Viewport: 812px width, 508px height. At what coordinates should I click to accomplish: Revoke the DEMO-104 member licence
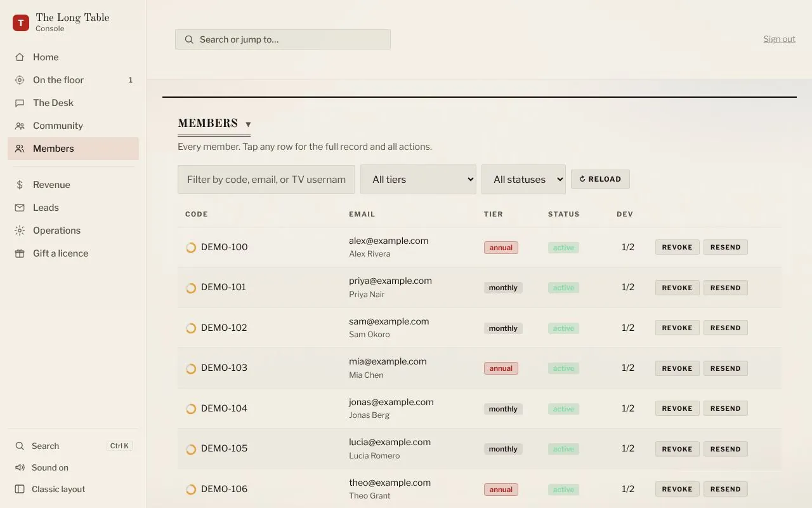677,408
